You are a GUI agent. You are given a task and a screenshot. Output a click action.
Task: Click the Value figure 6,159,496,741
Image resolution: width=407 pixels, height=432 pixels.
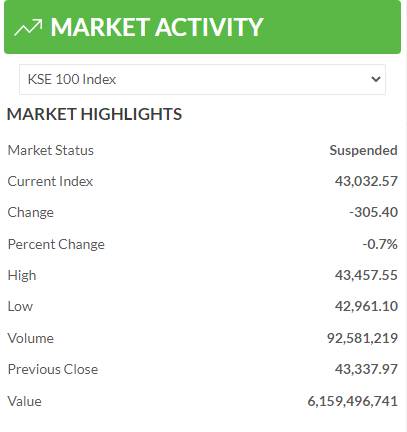pyautogui.click(x=352, y=401)
